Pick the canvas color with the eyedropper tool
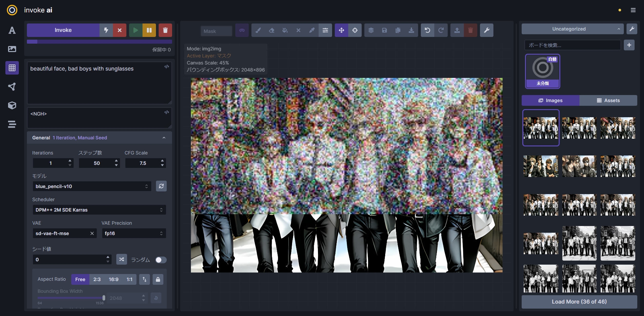644x316 pixels. tap(312, 30)
